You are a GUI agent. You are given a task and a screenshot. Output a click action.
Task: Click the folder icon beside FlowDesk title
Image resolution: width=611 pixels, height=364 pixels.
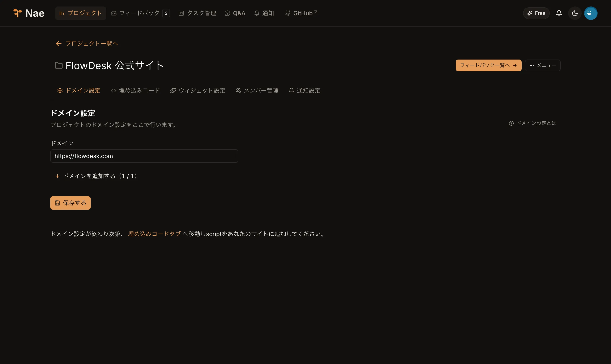coord(59,65)
